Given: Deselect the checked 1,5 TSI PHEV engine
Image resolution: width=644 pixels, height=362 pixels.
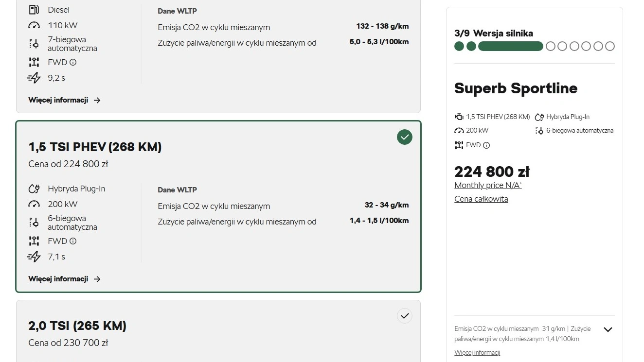Looking at the screenshot, I should 404,137.
